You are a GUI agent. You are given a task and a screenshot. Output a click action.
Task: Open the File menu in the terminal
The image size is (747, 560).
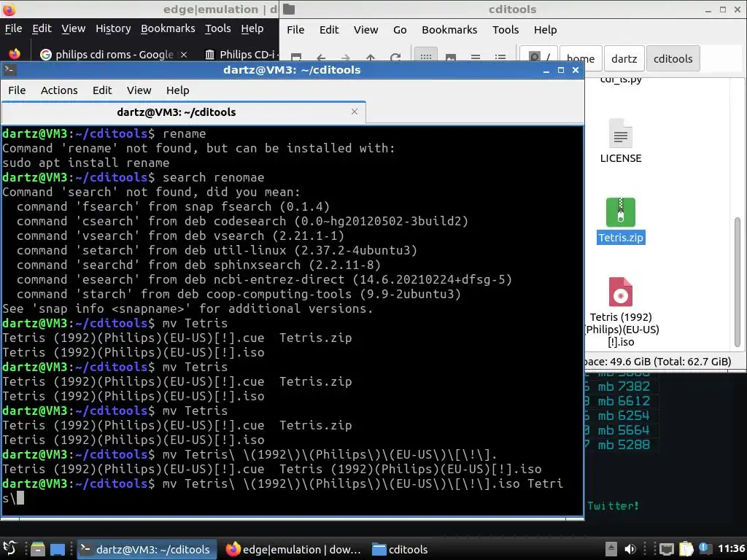click(17, 90)
